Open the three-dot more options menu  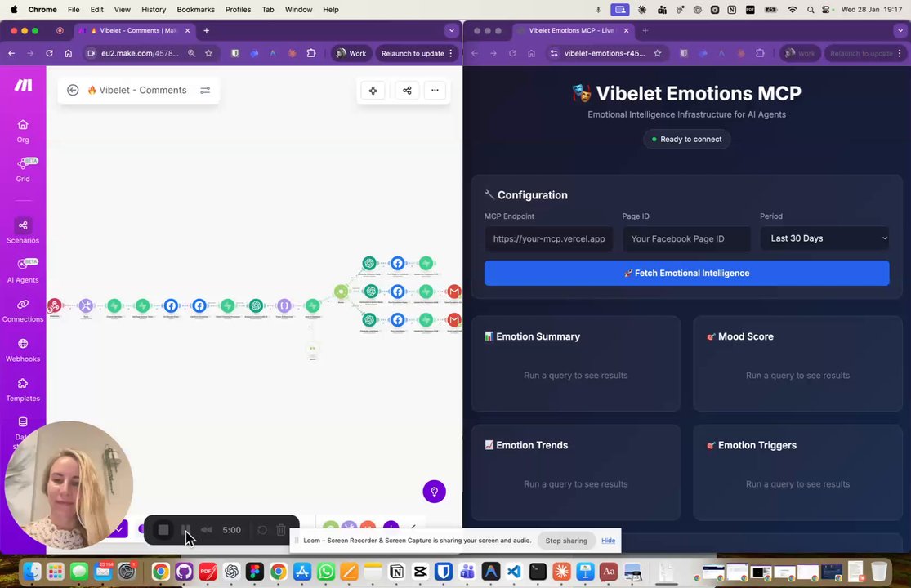(x=435, y=90)
